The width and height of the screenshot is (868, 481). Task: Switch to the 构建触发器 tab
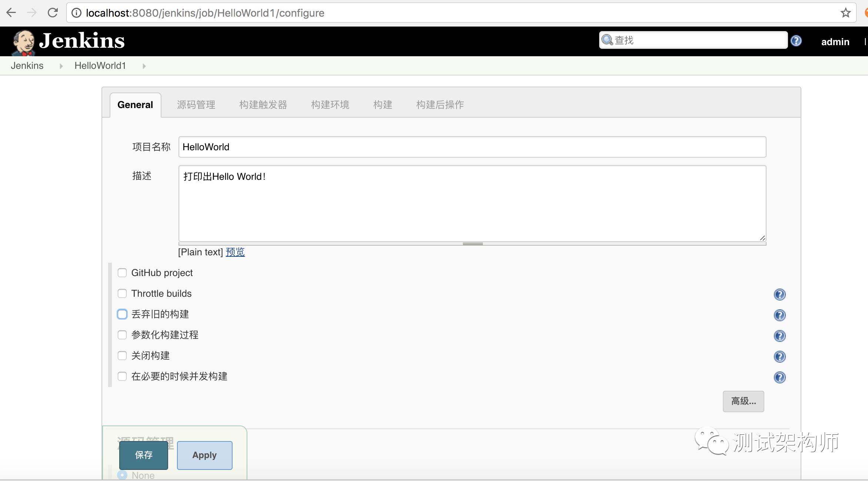263,105
